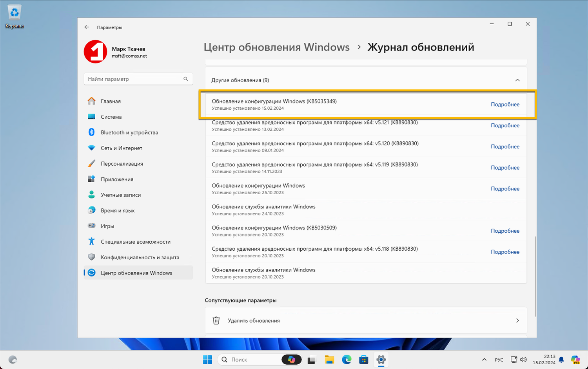Click the Сопутствующие параметры heading
Viewport: 588px width, 369px height.
coord(241,300)
